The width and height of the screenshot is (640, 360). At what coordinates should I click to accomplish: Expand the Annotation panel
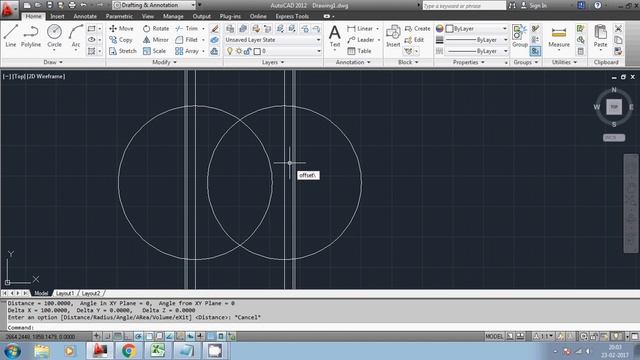[353, 62]
